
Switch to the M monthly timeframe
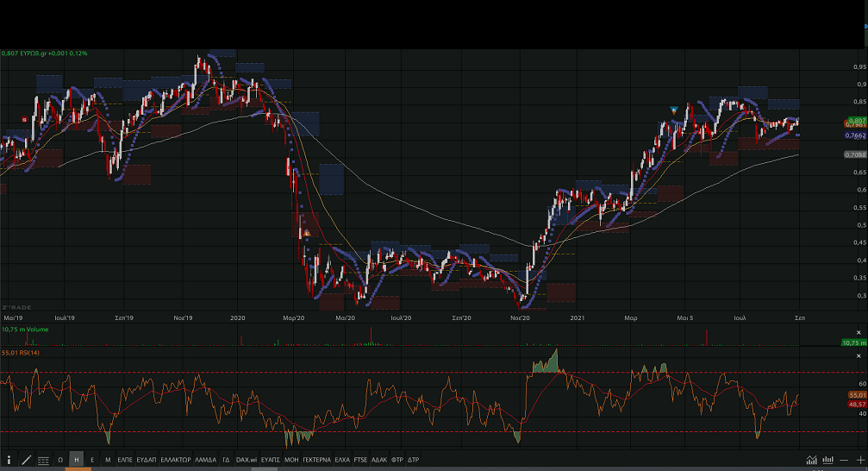[x=108, y=461]
